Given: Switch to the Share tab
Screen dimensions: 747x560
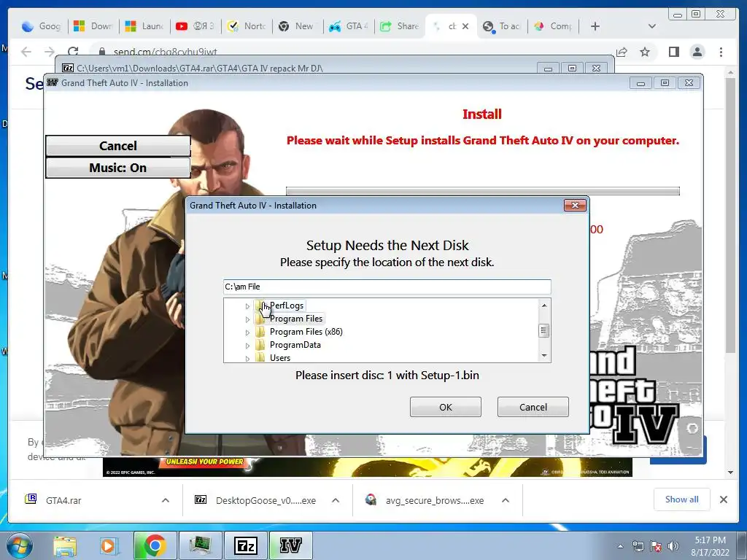Looking at the screenshot, I should [400, 26].
